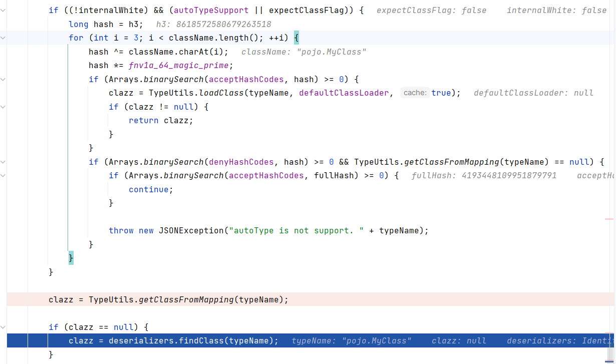Click the highlighted closing brace of for loop
Image resolution: width=616 pixels, height=364 pixels.
pos(71,258)
